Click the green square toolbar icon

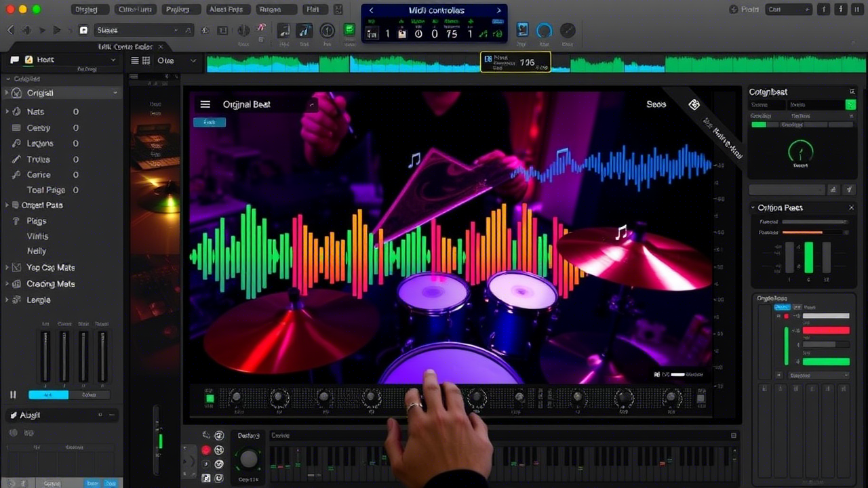coord(349,30)
